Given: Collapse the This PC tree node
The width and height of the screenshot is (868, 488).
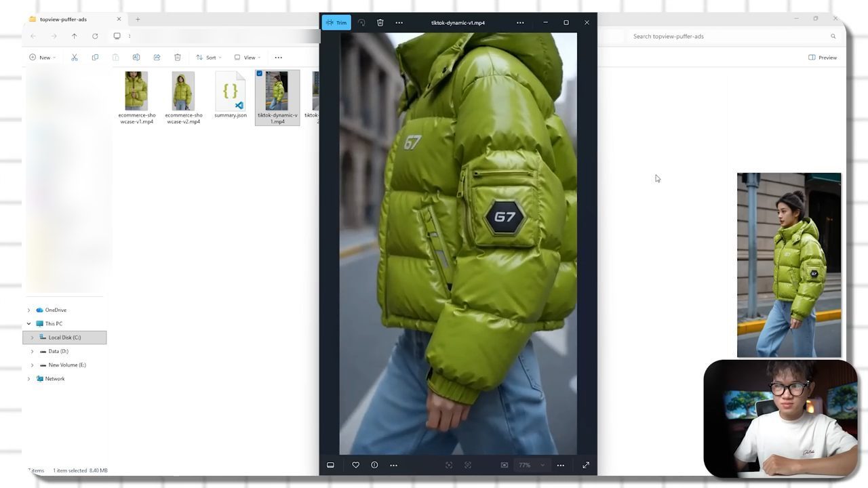Looking at the screenshot, I should pyautogui.click(x=28, y=324).
